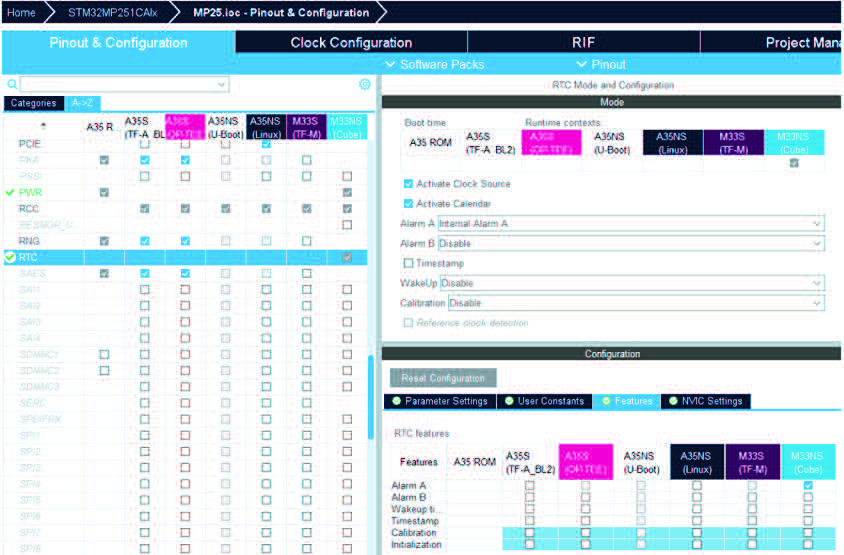Image resolution: width=844 pixels, height=555 pixels.
Task: Switch to Categories view tab
Action: click(33, 103)
